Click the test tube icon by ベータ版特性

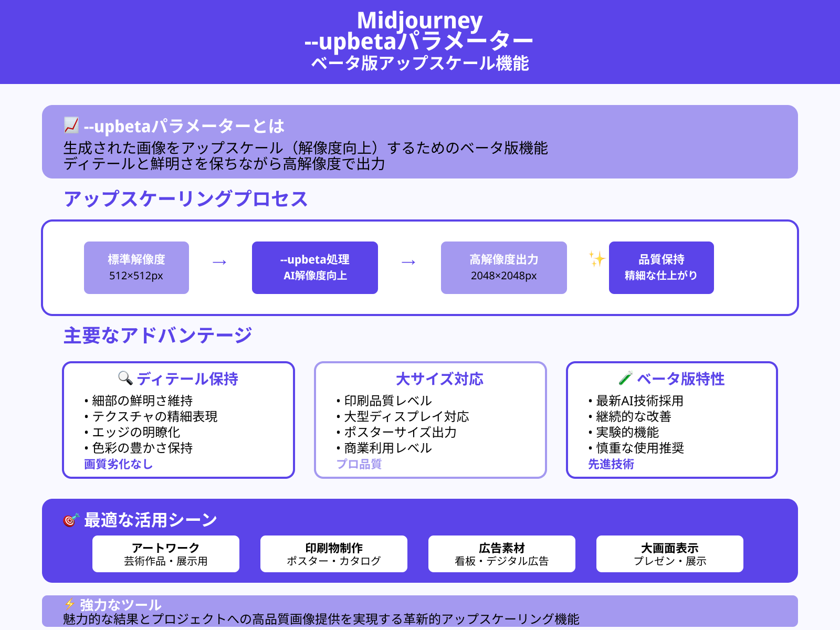[x=626, y=378]
